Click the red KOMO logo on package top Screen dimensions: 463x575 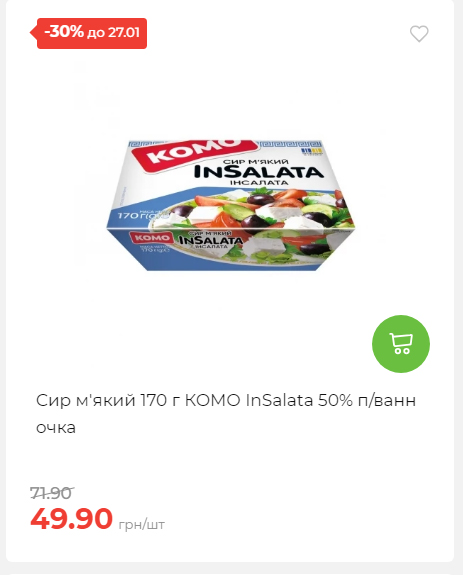[192, 152]
